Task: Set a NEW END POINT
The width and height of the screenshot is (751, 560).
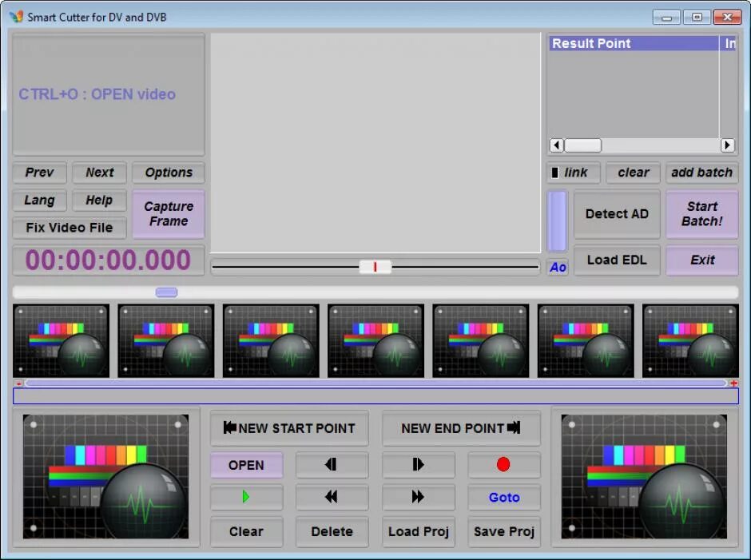Action: (x=461, y=427)
